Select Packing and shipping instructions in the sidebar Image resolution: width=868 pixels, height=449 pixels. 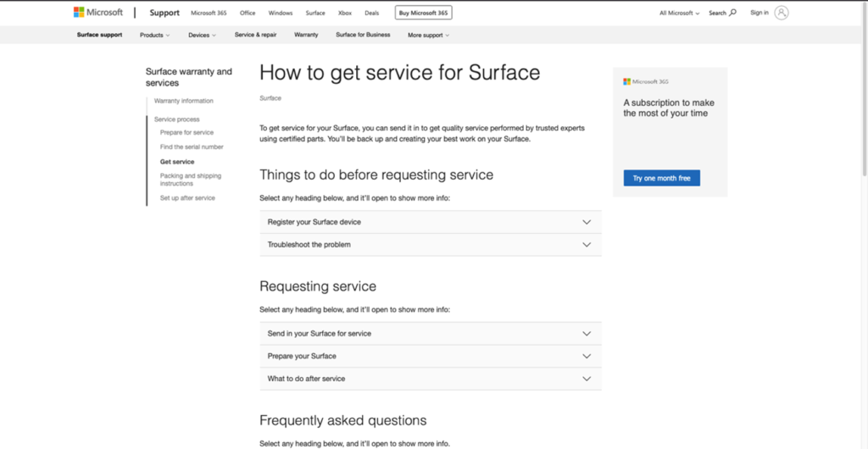191,180
